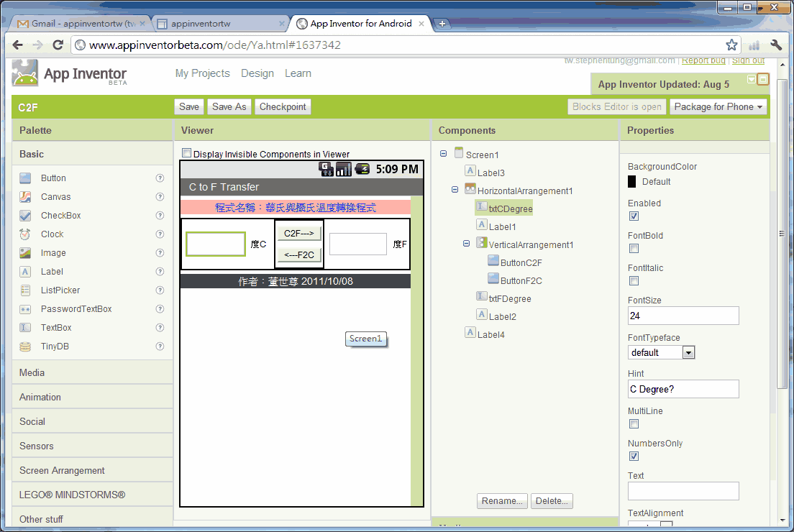Check the FontBold property checkbox
This screenshot has height=532, width=794.
click(x=634, y=249)
